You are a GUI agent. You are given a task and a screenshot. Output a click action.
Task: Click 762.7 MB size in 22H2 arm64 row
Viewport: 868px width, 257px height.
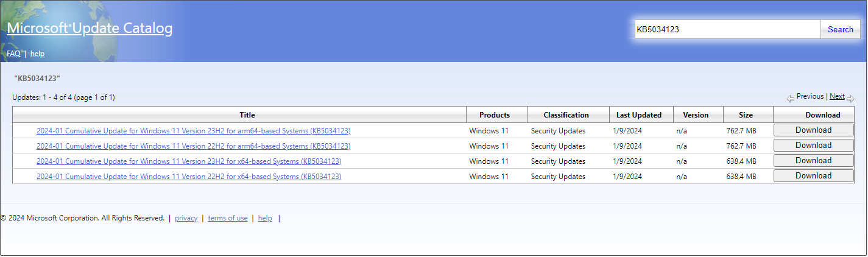(x=741, y=146)
